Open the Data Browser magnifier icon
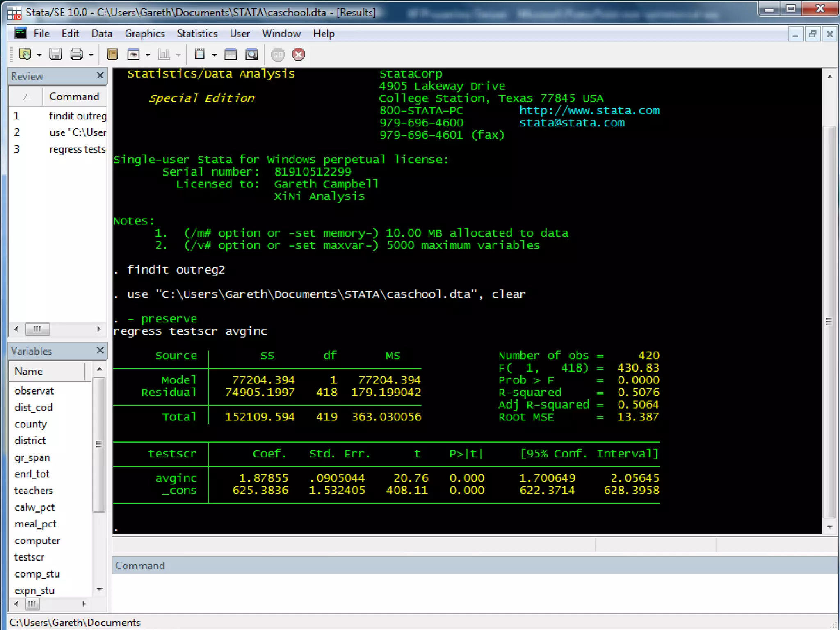This screenshot has width=840, height=630. click(x=251, y=54)
